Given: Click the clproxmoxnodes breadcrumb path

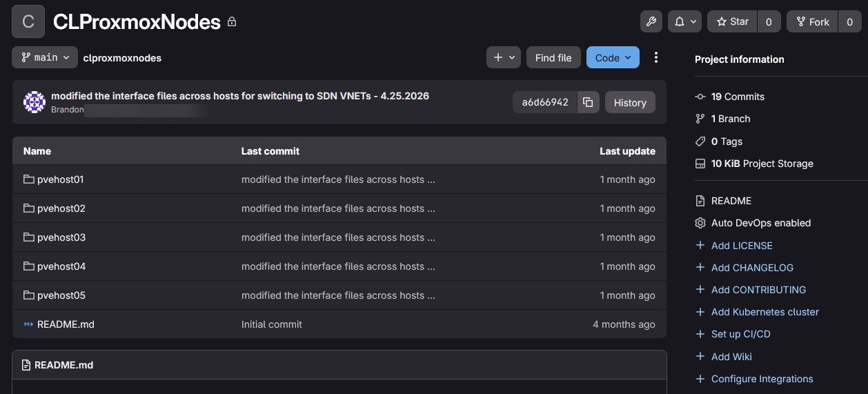Looking at the screenshot, I should [122, 58].
